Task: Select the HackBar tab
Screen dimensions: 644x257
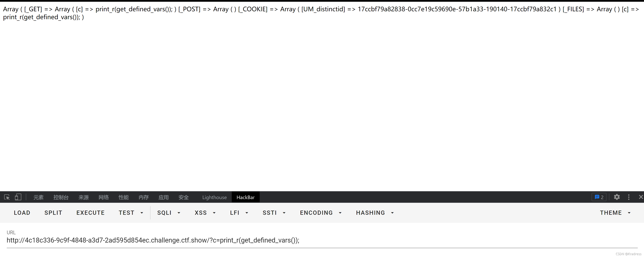Action: [245, 197]
